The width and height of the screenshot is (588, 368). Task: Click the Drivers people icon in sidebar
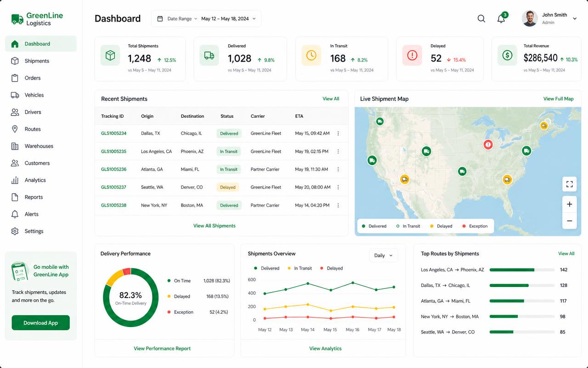pos(15,112)
